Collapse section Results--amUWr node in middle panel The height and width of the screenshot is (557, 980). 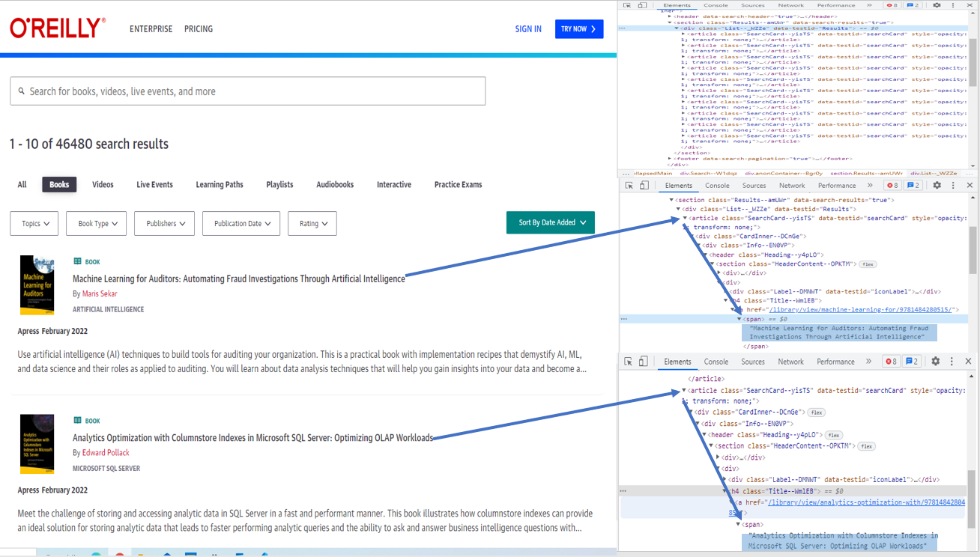(672, 200)
